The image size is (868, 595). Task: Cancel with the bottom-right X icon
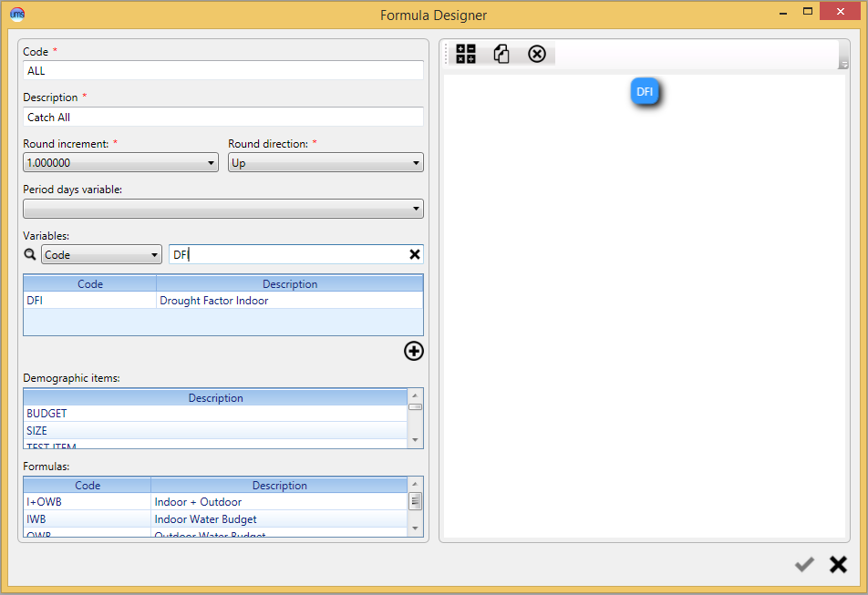point(838,564)
